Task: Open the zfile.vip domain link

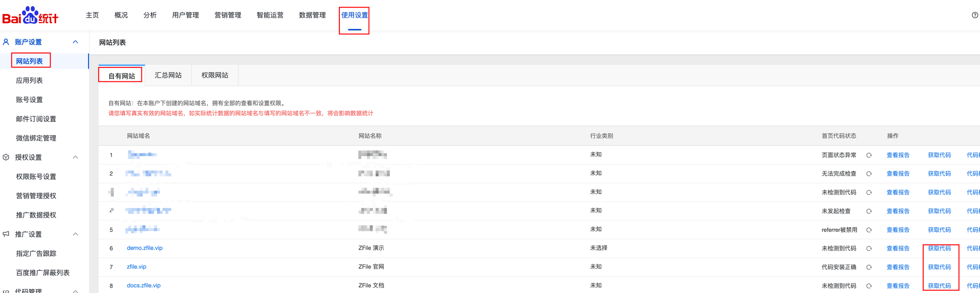Action: [136, 267]
